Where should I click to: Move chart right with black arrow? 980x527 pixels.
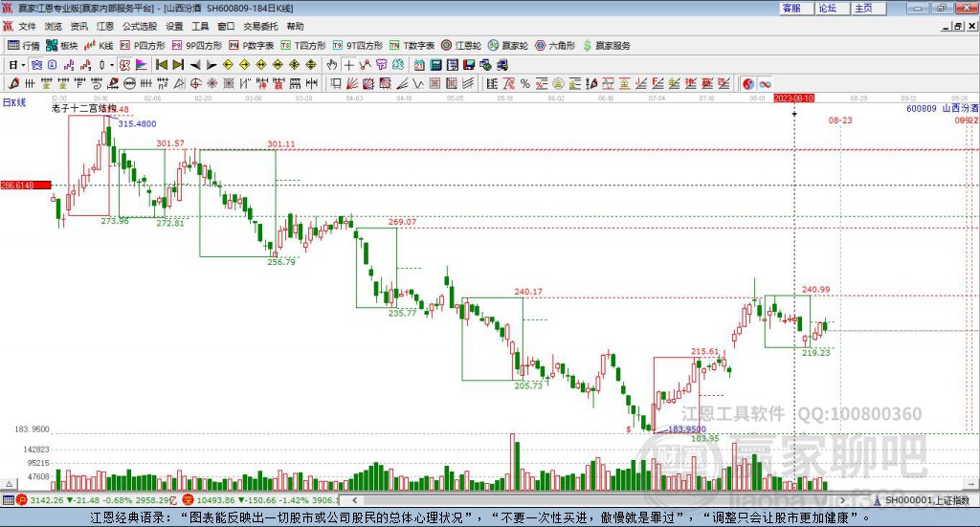pos(212,65)
